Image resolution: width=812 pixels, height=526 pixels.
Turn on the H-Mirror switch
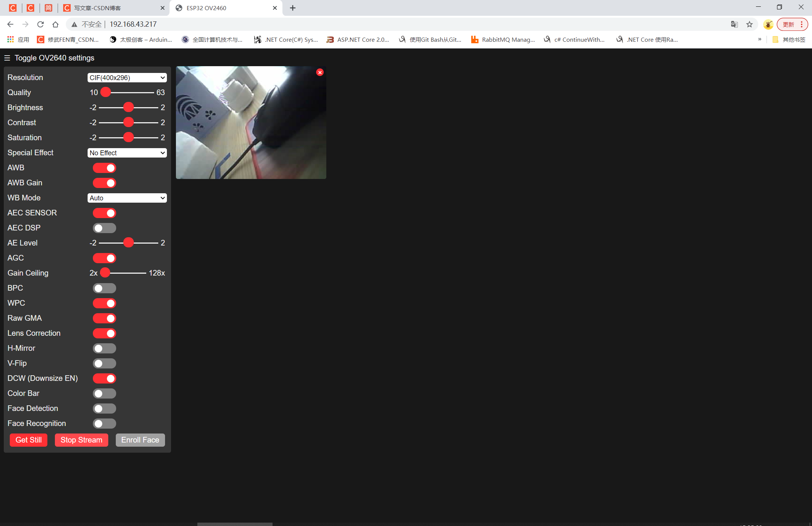[x=105, y=348]
